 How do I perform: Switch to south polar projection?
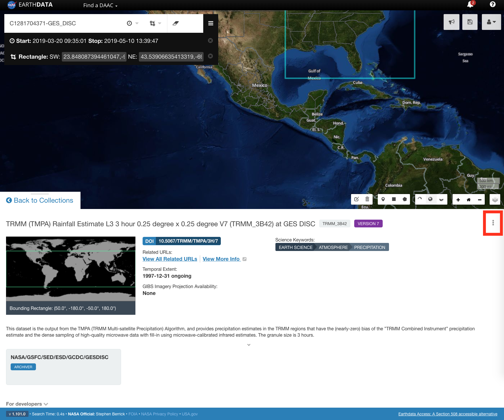click(x=441, y=199)
